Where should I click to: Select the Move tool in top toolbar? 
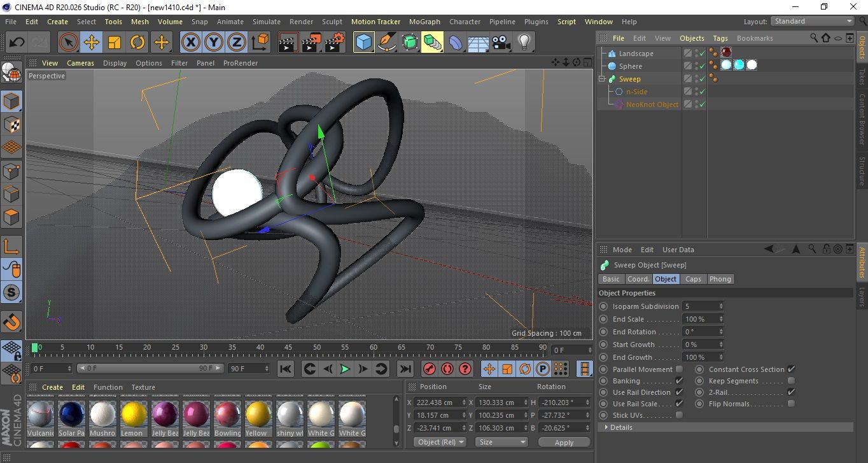(x=91, y=43)
